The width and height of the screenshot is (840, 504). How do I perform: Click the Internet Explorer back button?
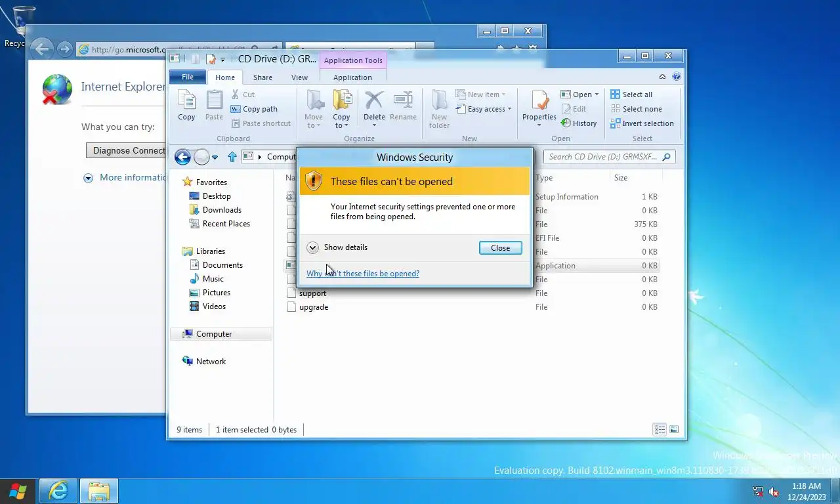pos(41,49)
